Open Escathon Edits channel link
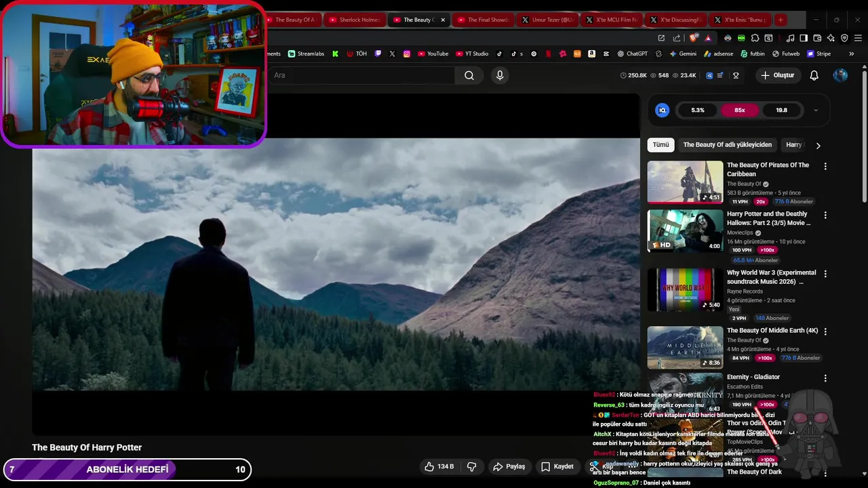This screenshot has width=868, height=488. click(x=745, y=387)
